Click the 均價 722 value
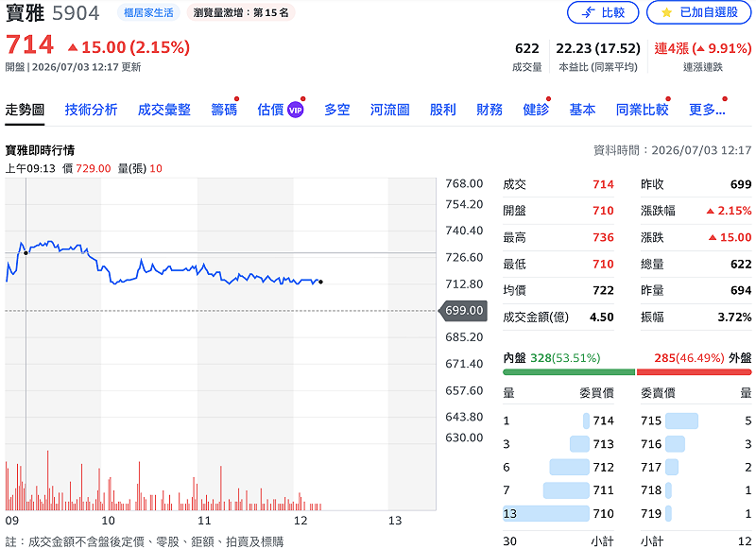756x549 pixels. click(603, 291)
